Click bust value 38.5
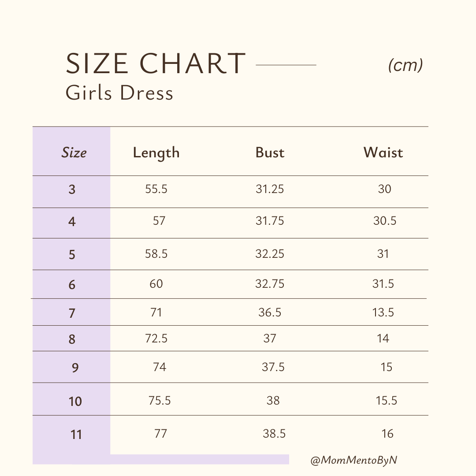This screenshot has width=476, height=476. [274, 434]
